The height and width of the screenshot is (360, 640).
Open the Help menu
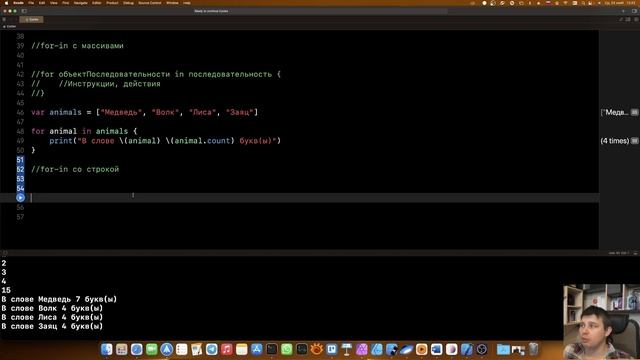click(187, 3)
